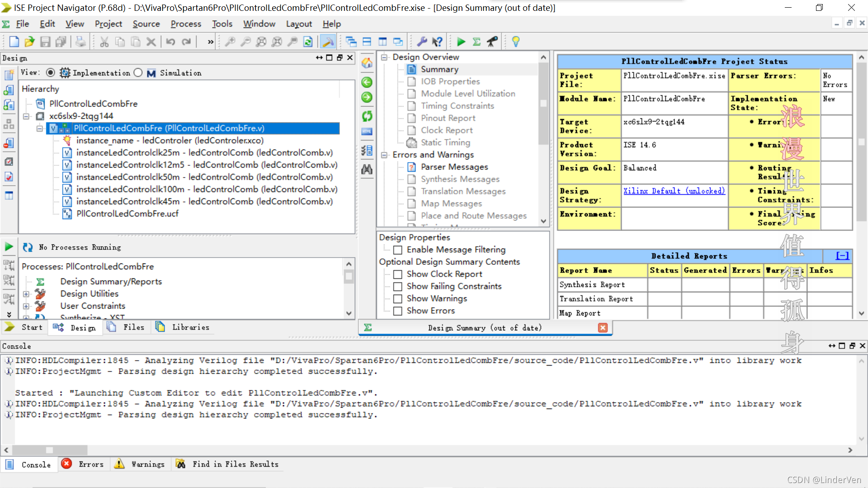
Task: Open the Process menu
Action: pos(185,24)
